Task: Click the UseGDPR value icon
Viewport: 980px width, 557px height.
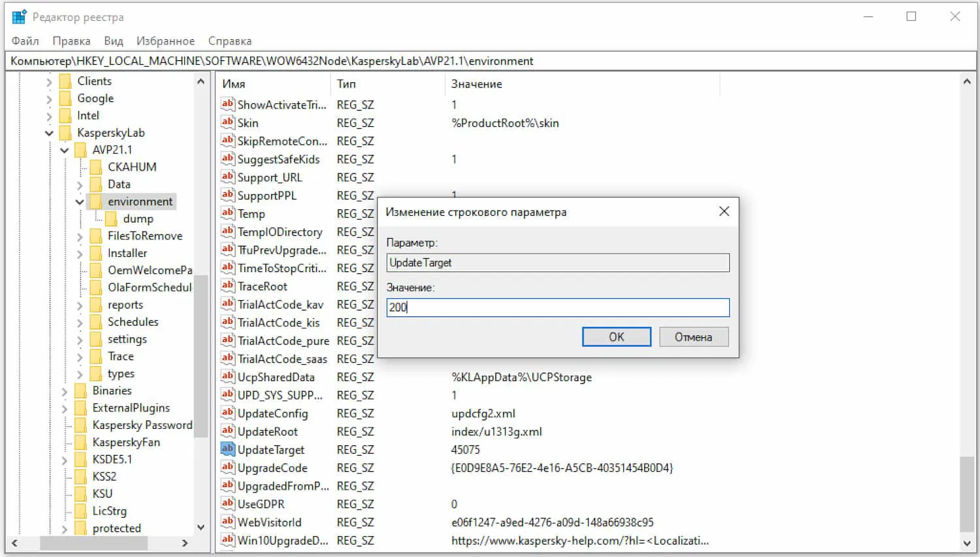Action: pyautogui.click(x=227, y=504)
